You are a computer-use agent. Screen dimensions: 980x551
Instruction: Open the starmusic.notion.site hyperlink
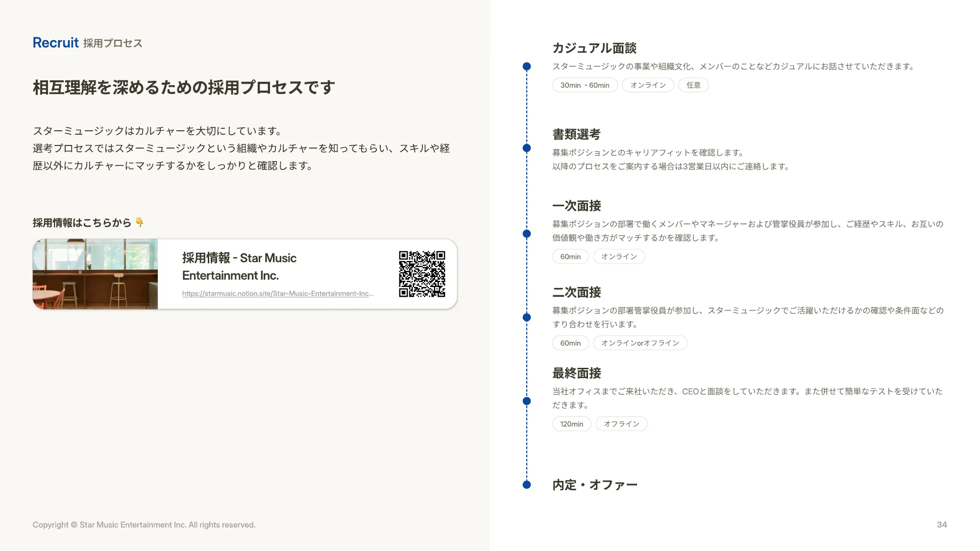(277, 293)
